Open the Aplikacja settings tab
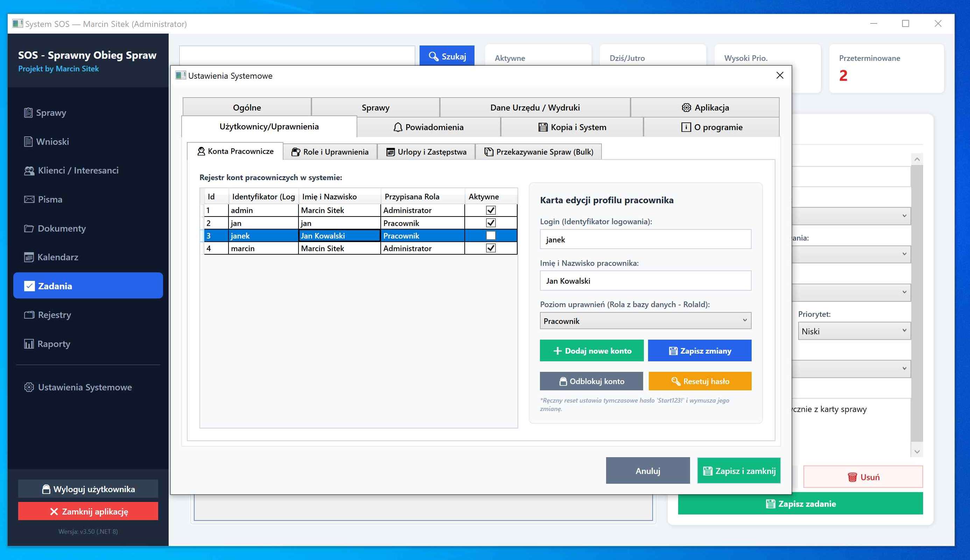Viewport: 970px width, 560px height. coord(705,107)
